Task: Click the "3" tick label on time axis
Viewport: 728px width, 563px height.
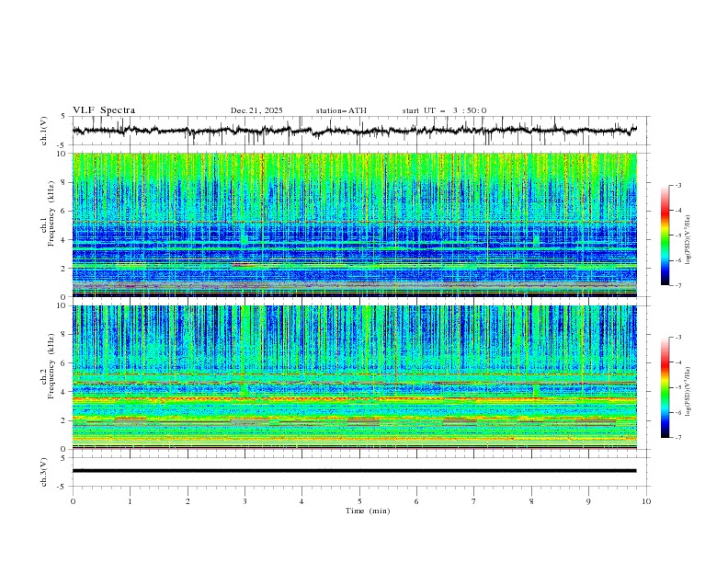Action: coord(245,501)
